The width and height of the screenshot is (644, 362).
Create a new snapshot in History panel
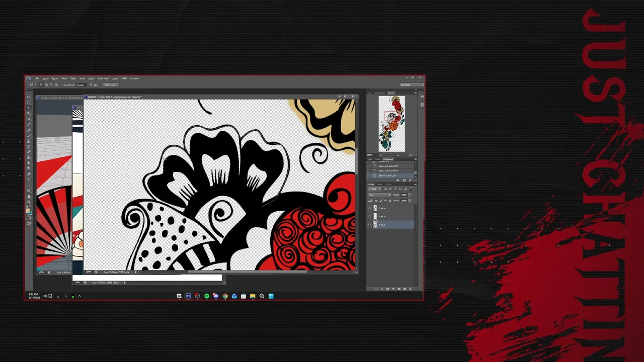coord(405,180)
